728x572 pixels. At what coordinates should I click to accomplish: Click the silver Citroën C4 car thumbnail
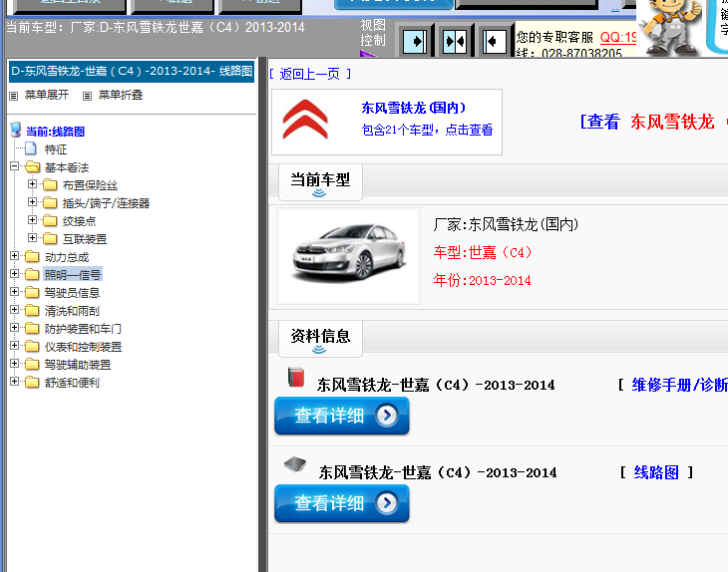[x=349, y=254]
